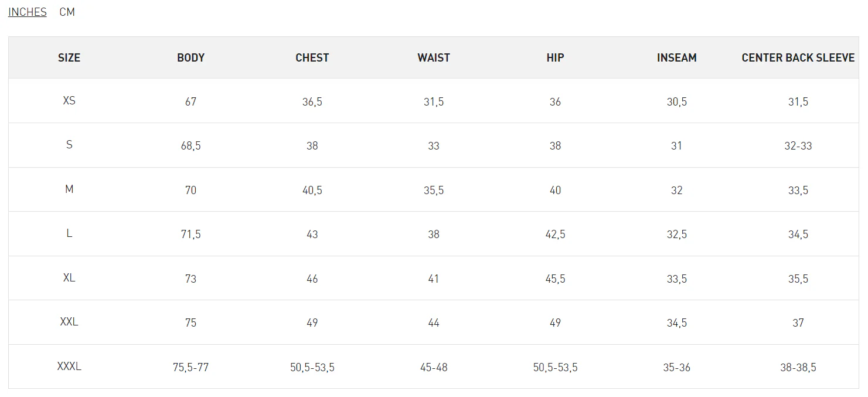Select the L size row label
The height and width of the screenshot is (397, 868).
(69, 233)
